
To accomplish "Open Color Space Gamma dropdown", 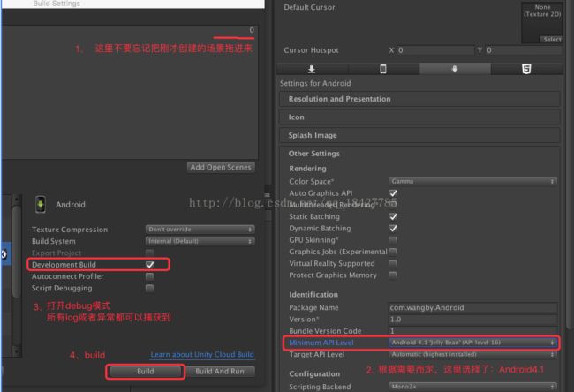I will tap(472, 181).
